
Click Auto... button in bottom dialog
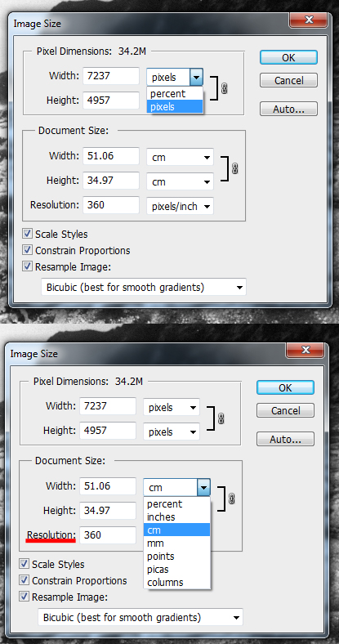click(285, 439)
